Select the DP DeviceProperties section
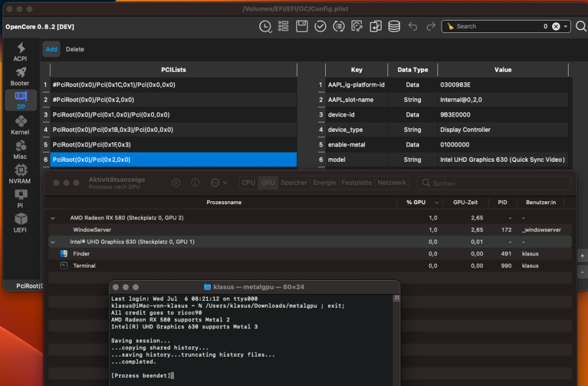Screen dimensions: 588x386 pyautogui.click(x=21, y=100)
